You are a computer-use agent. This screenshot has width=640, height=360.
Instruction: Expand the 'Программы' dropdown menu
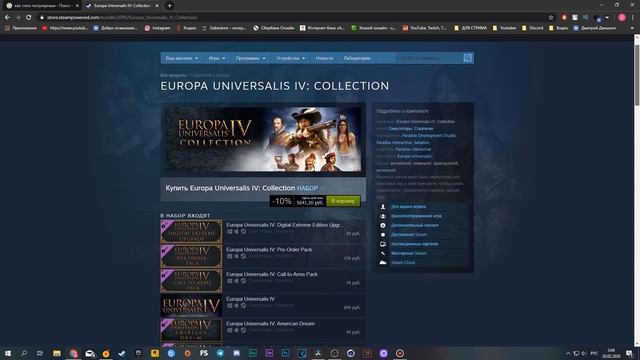point(250,58)
